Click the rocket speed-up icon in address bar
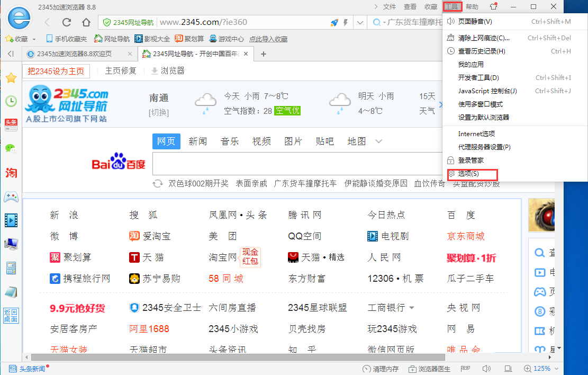The image size is (588, 375). click(x=334, y=23)
